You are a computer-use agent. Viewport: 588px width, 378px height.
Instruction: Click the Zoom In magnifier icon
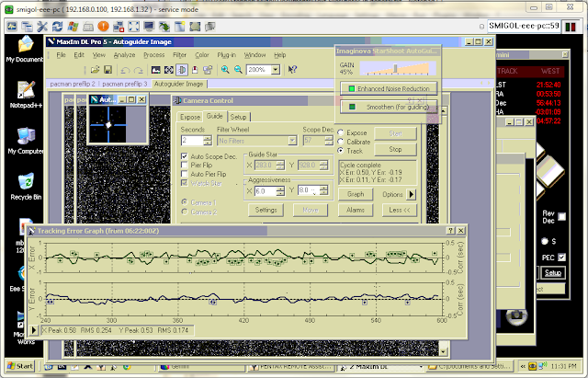223,70
